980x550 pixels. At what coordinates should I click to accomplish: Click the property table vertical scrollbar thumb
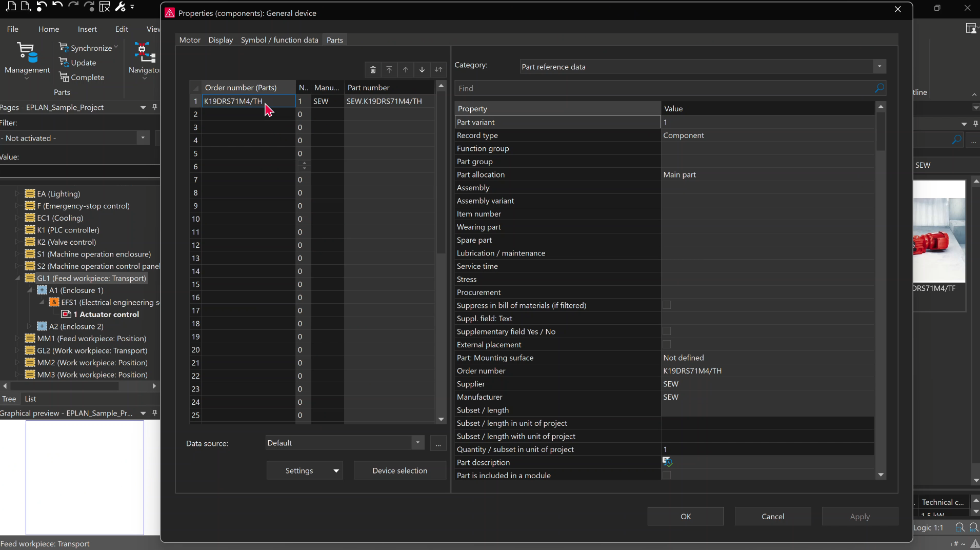pyautogui.click(x=881, y=131)
